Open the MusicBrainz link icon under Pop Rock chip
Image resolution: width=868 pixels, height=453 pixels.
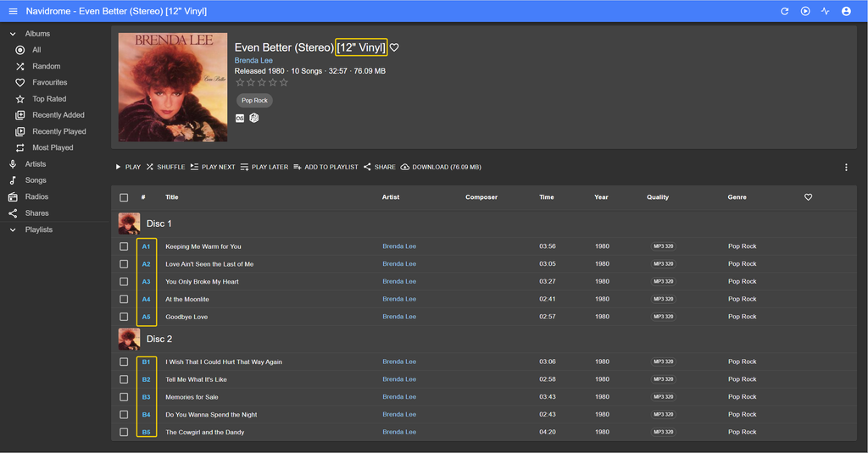[254, 118]
